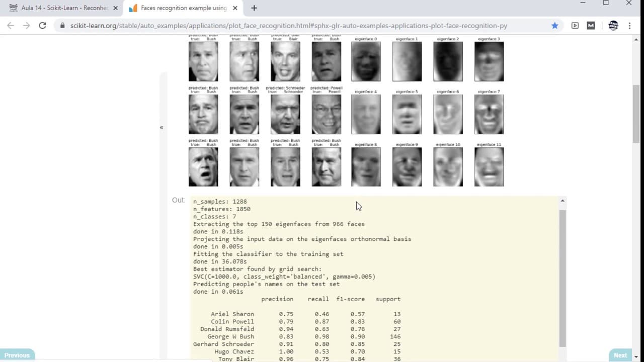Click the M extension icon

point(591,26)
